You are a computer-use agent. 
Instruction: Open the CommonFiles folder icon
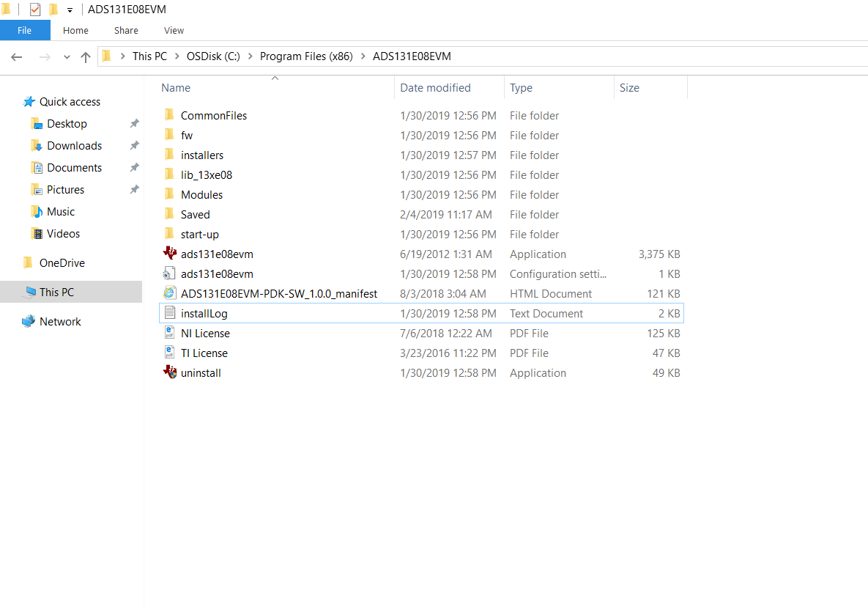click(169, 115)
